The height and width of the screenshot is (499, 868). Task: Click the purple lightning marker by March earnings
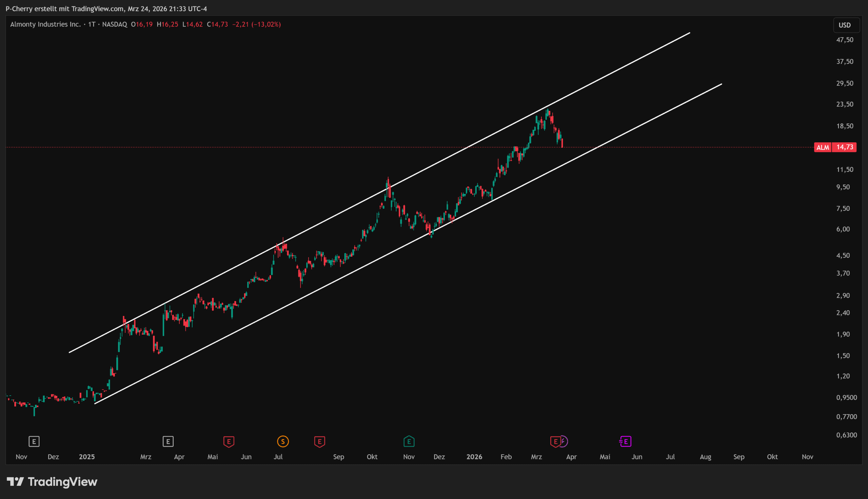(x=565, y=441)
